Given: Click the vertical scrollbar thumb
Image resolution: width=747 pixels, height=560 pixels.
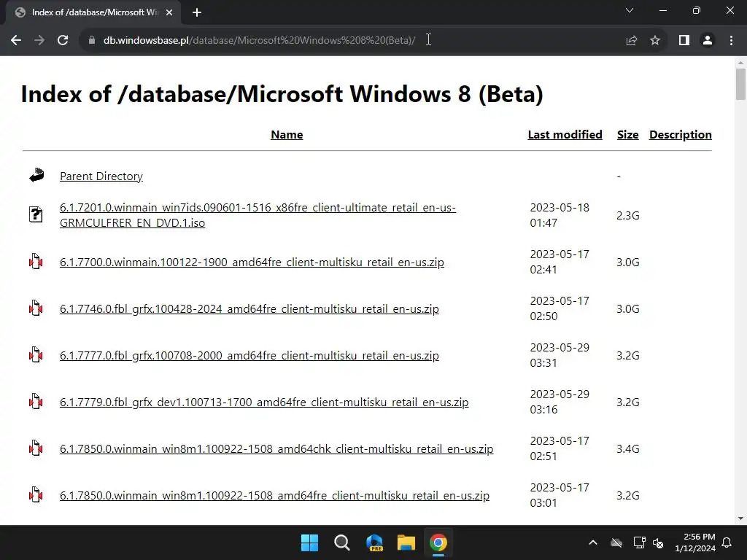Looking at the screenshot, I should pyautogui.click(x=740, y=84).
